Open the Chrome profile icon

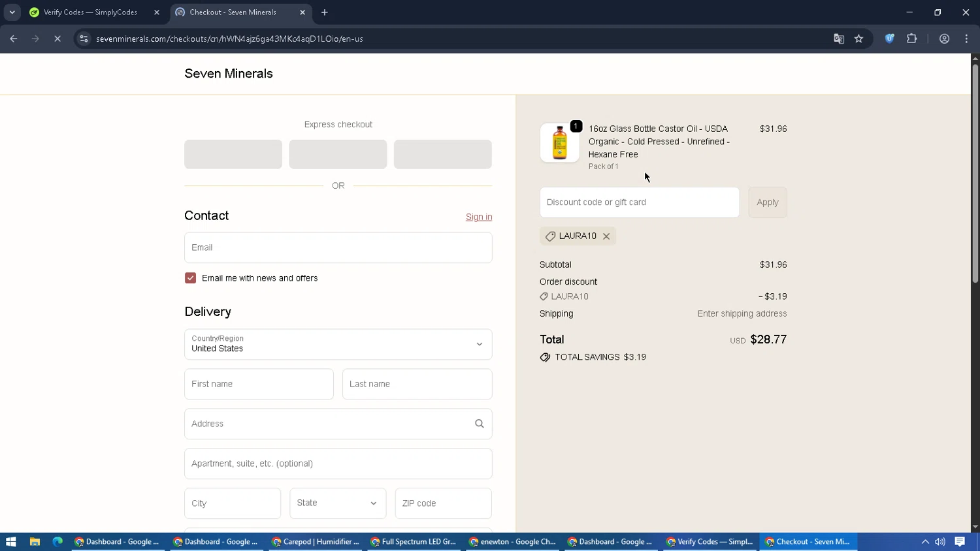click(x=944, y=39)
